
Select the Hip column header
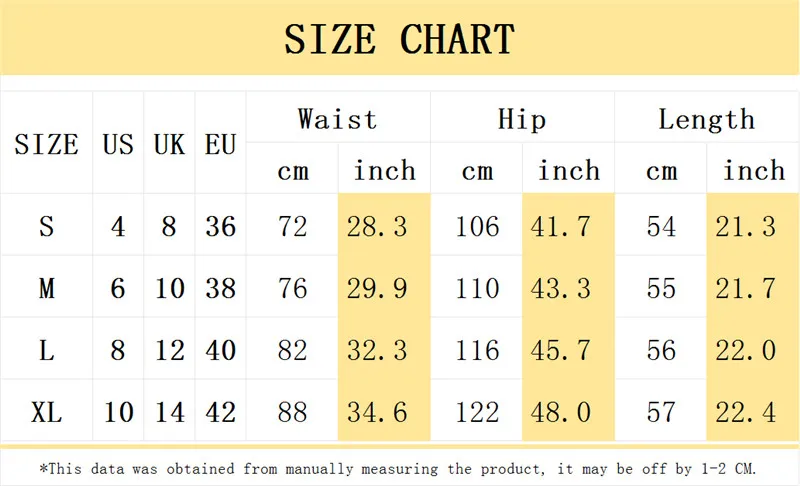pyautogui.click(x=522, y=119)
